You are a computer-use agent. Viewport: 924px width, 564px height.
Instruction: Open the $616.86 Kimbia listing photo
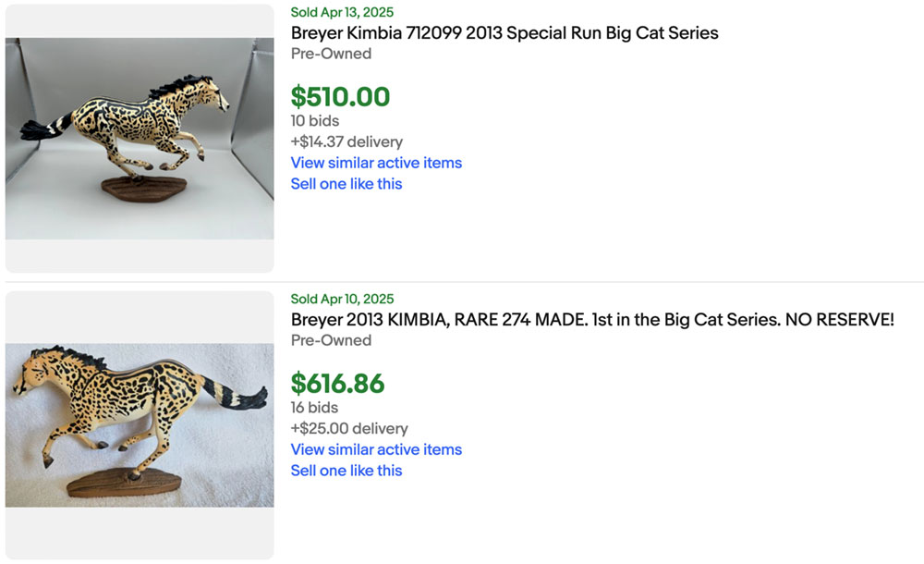pos(140,424)
